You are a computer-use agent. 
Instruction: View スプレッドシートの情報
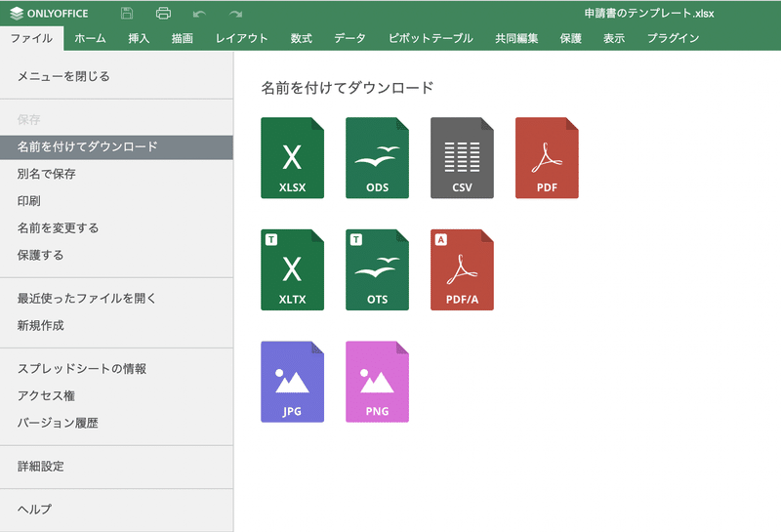[116, 369]
